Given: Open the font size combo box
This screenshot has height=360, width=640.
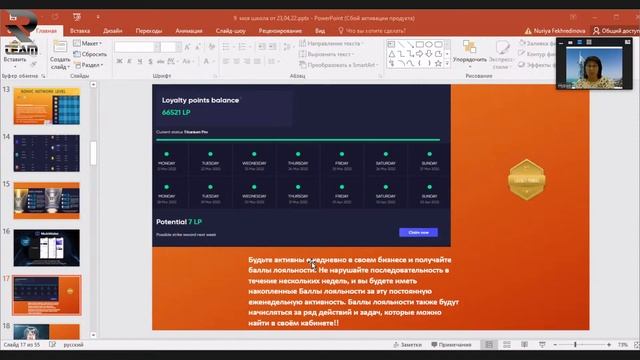Looking at the screenshot, I should [x=171, y=47].
